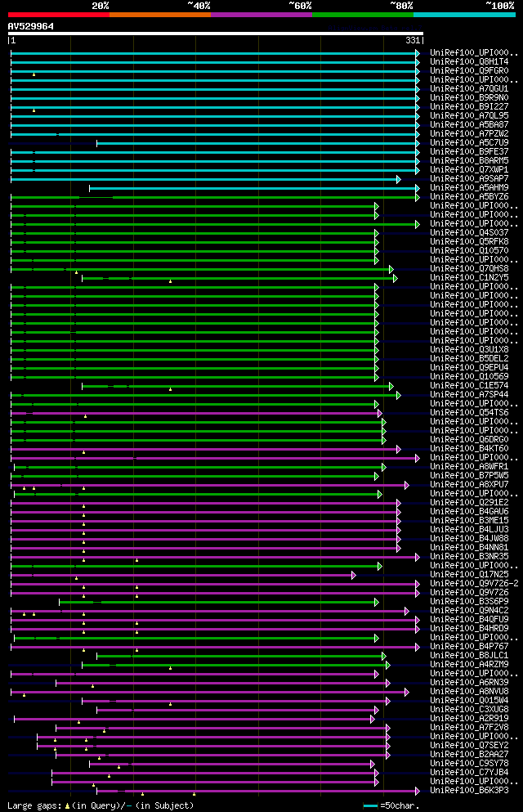Click the UniRef100_Q015W4 label
523x812 pixels.
[x=469, y=700]
